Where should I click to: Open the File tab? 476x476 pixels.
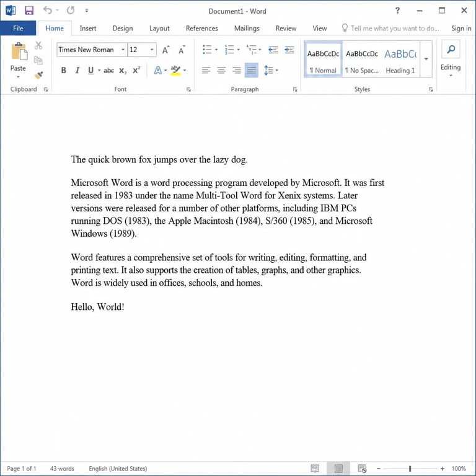[18, 29]
